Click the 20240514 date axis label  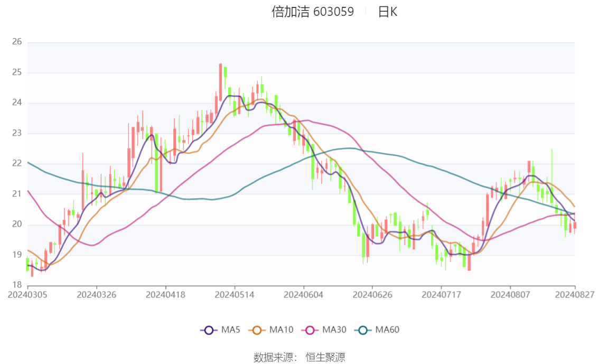click(235, 295)
